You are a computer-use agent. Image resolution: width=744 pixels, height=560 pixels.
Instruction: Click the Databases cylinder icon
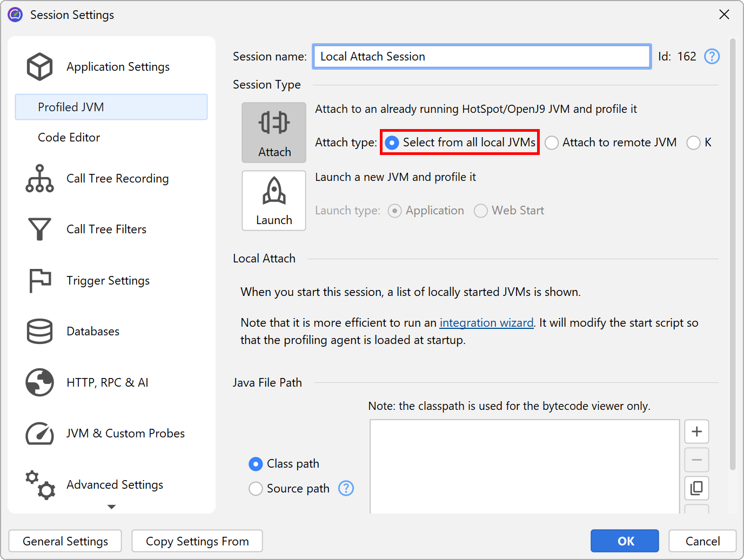(x=39, y=331)
